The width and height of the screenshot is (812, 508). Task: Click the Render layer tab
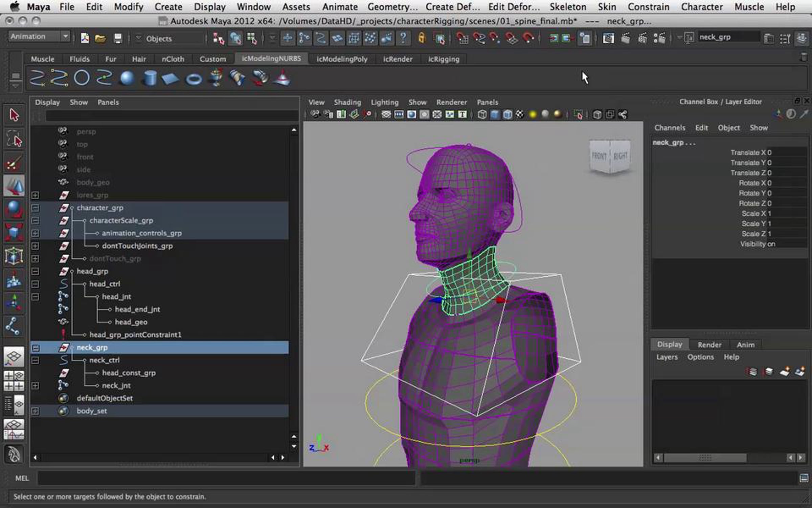click(x=709, y=345)
